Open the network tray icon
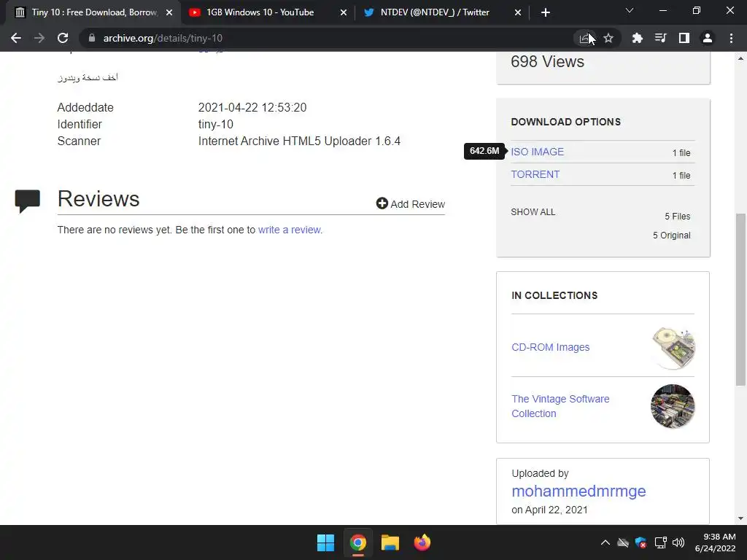The height and width of the screenshot is (560, 747). [x=660, y=542]
